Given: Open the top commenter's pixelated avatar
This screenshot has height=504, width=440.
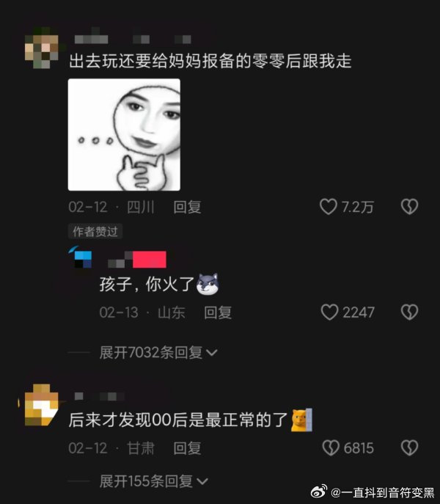Looking at the screenshot, I should coord(42,48).
